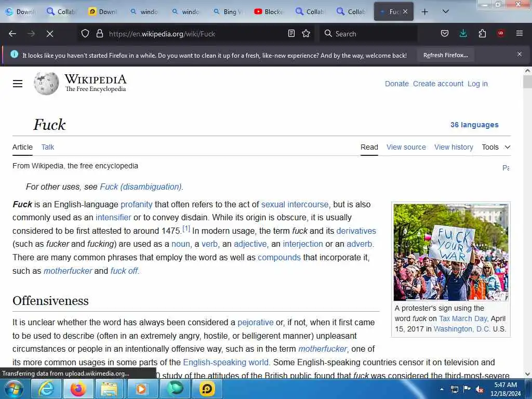Open View history tab
Viewport: 532px width, 399px height.
click(x=454, y=147)
